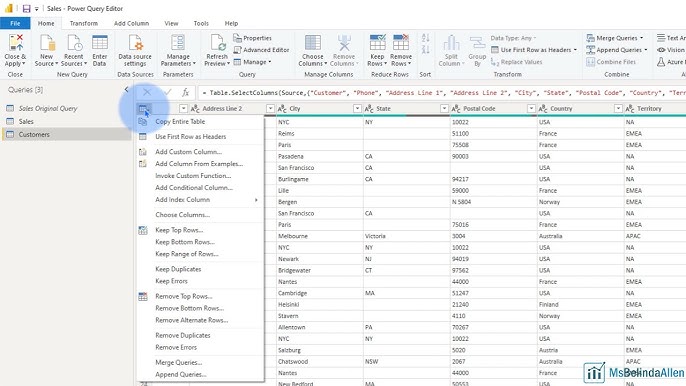Click into the formula bar text
The image size is (686, 386).
pyautogui.click(x=442, y=93)
